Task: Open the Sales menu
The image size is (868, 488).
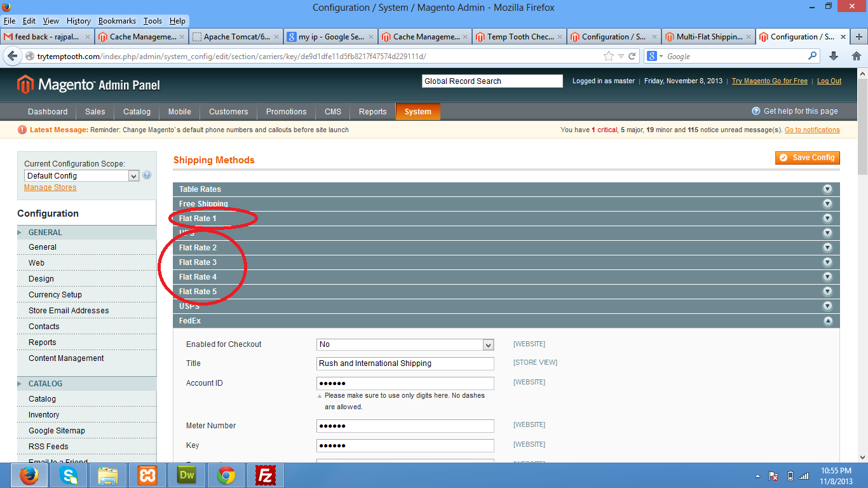Action: click(95, 112)
